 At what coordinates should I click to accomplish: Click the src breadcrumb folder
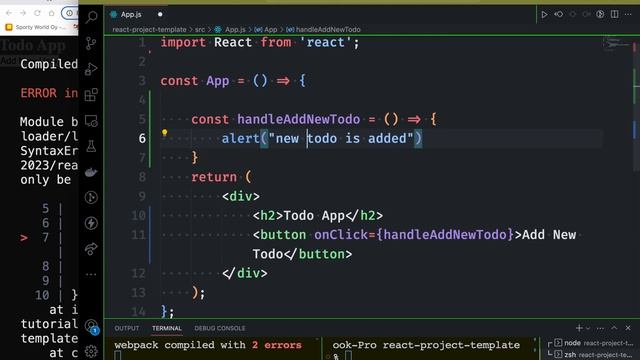(200, 29)
